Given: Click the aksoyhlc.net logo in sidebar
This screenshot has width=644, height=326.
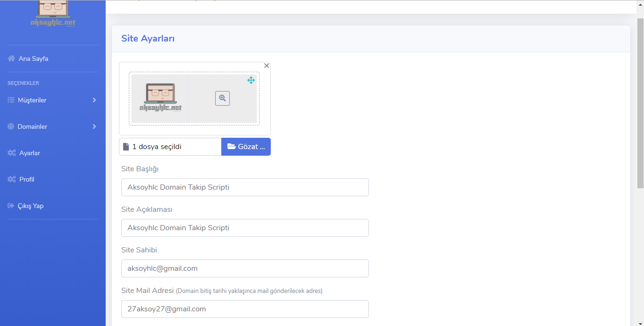Looking at the screenshot, I should 53,14.
